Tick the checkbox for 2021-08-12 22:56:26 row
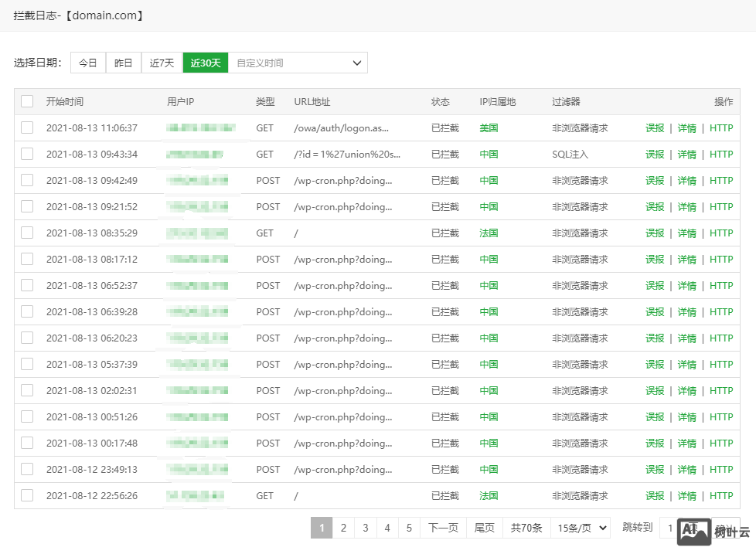Screen dimensions: 756x554 (27, 495)
